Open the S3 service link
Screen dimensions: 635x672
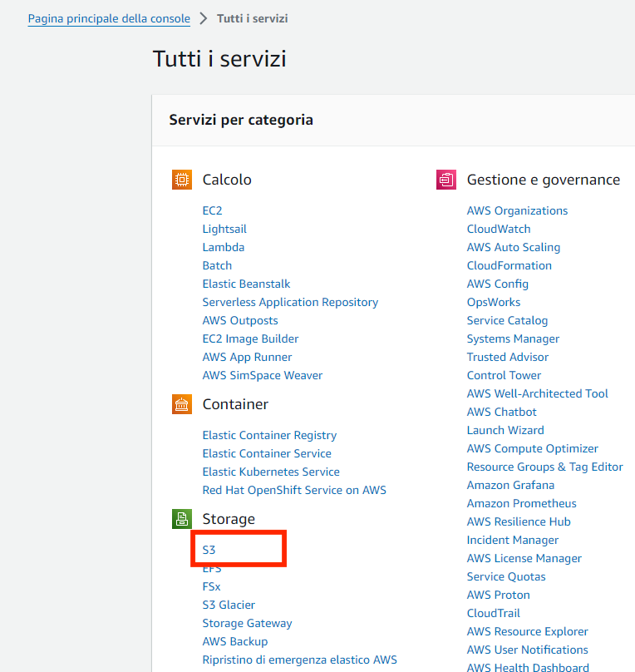pos(209,550)
